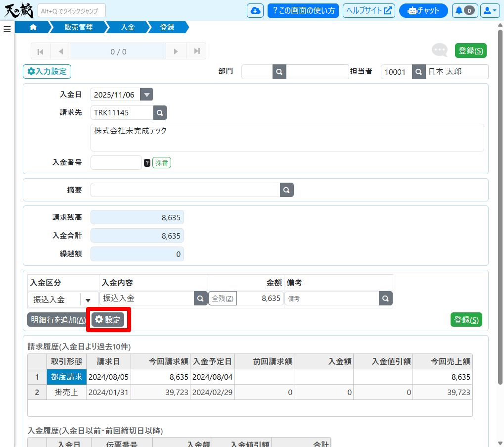Select the 入金 breadcrumb item
The width and height of the screenshot is (504, 447).
point(128,27)
